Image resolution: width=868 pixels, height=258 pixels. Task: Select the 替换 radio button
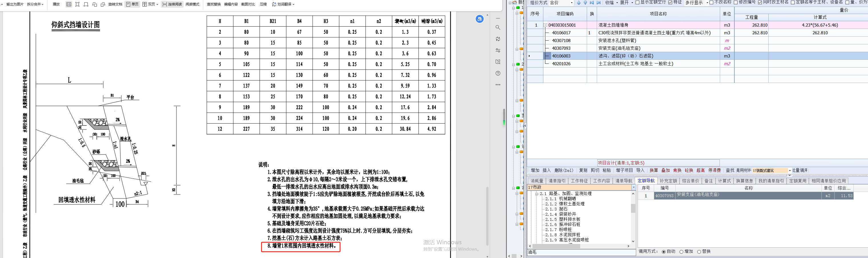coord(699,252)
